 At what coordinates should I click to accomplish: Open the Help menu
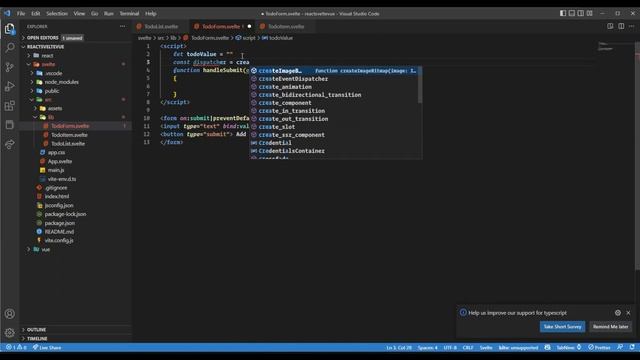pos(151,13)
